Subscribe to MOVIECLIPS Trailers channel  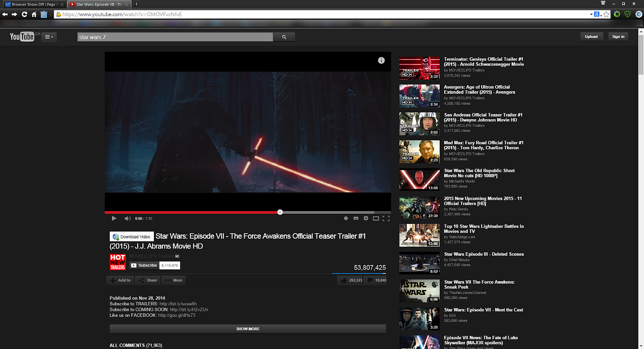(x=144, y=265)
